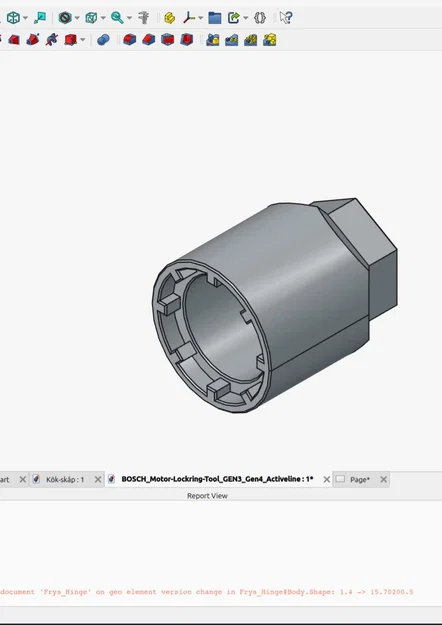Click the linear pattern icon
Screen dimensions: 442x625
click(232, 39)
